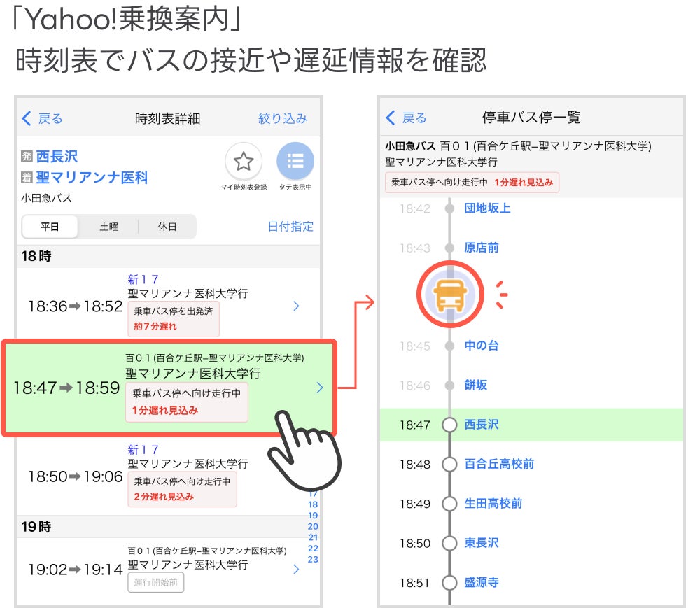Tap the 18:42 stop dot marker
700x608 pixels.
coord(449,208)
